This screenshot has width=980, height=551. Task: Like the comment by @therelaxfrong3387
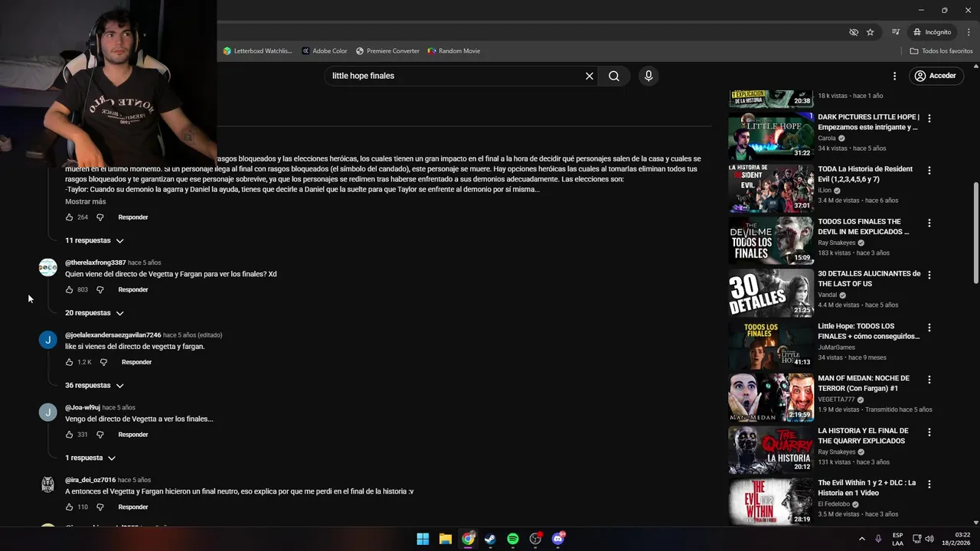pyautogui.click(x=70, y=290)
